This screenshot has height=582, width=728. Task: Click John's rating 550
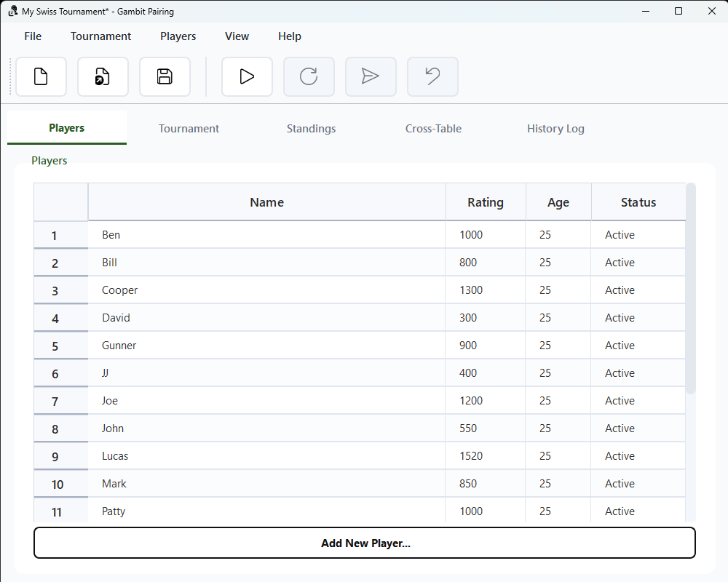pos(468,428)
